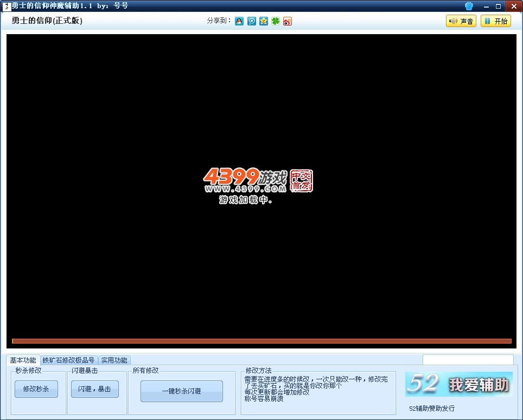This screenshot has height=420, width=523.
Task: Select the 实用功能 tab
Action: coord(114,360)
